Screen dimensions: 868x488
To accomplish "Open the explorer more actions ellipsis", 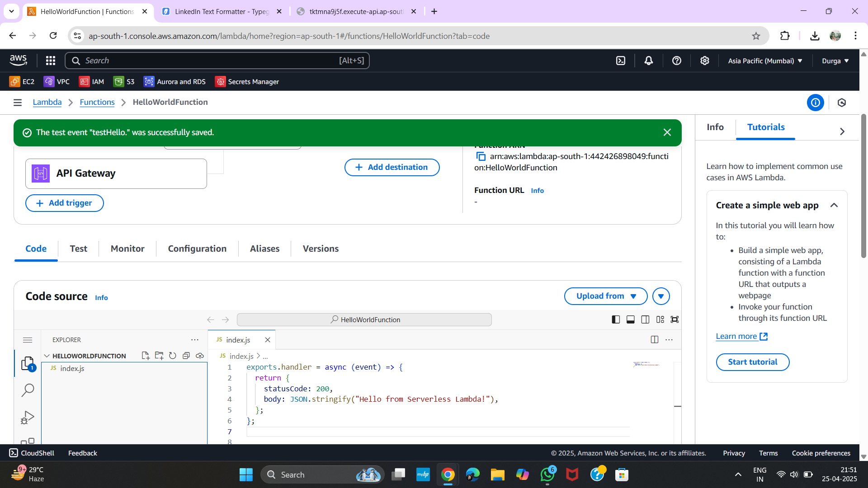I will 195,340.
